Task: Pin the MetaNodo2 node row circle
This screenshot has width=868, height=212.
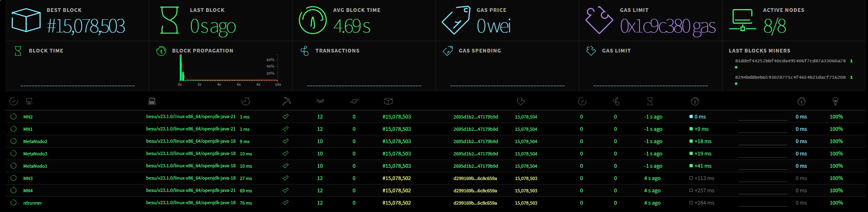Action: (x=14, y=141)
